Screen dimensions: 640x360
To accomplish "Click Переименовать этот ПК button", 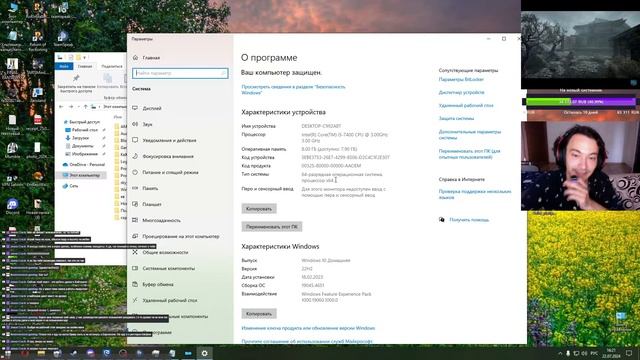I will tap(272, 227).
